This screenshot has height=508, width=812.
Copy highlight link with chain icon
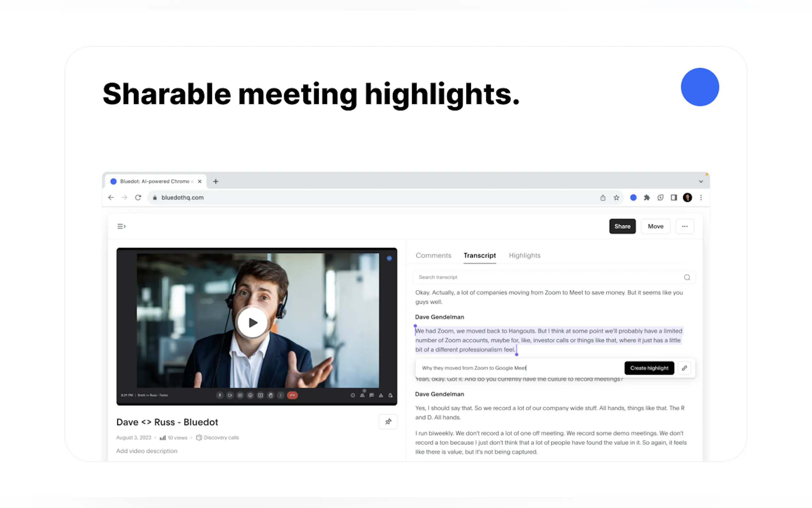coord(684,368)
